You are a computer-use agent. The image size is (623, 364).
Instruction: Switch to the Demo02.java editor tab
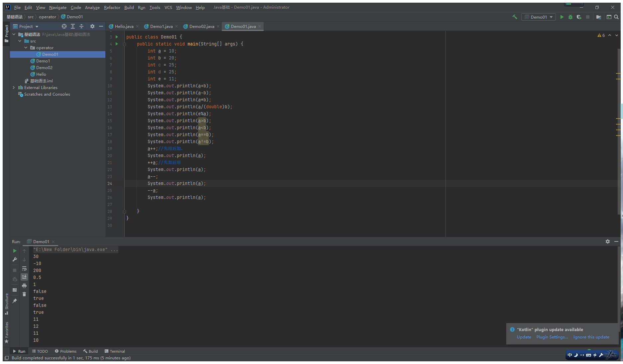[201, 27]
